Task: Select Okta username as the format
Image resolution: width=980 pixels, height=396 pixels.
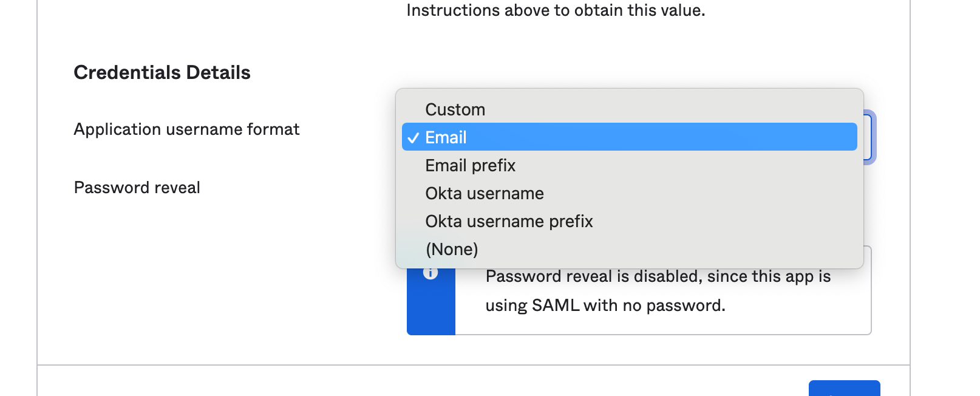Action: tap(484, 193)
